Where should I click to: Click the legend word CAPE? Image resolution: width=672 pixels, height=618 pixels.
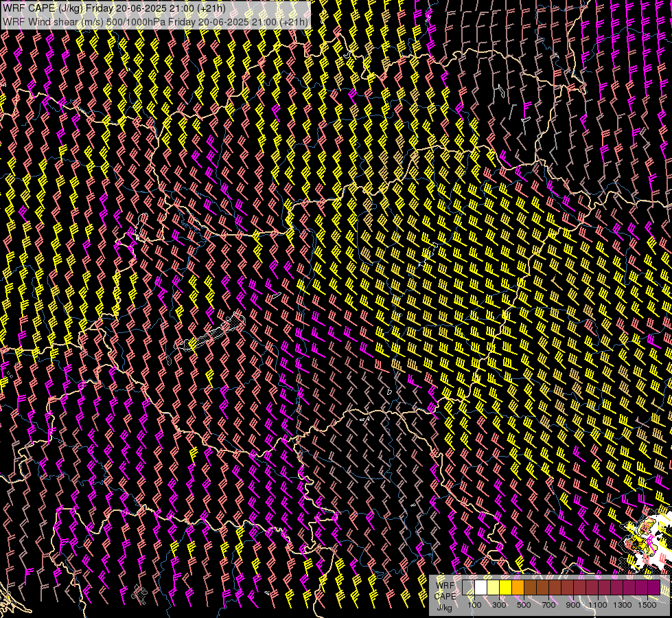445,597
